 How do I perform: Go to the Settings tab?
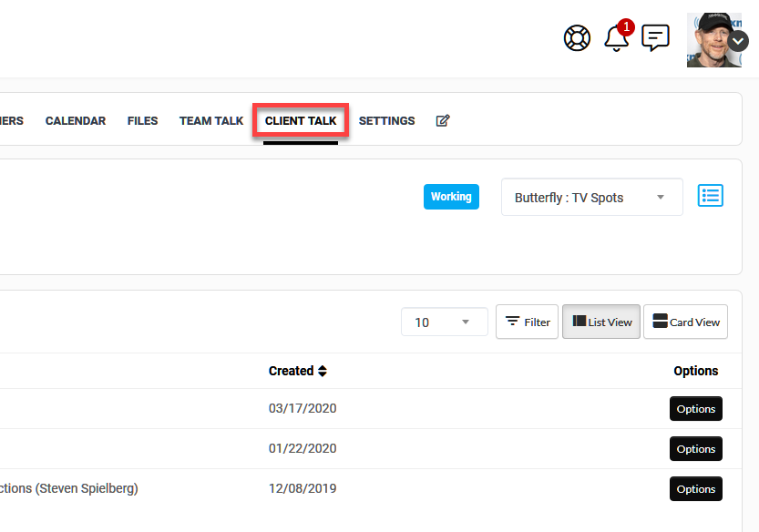coord(386,120)
